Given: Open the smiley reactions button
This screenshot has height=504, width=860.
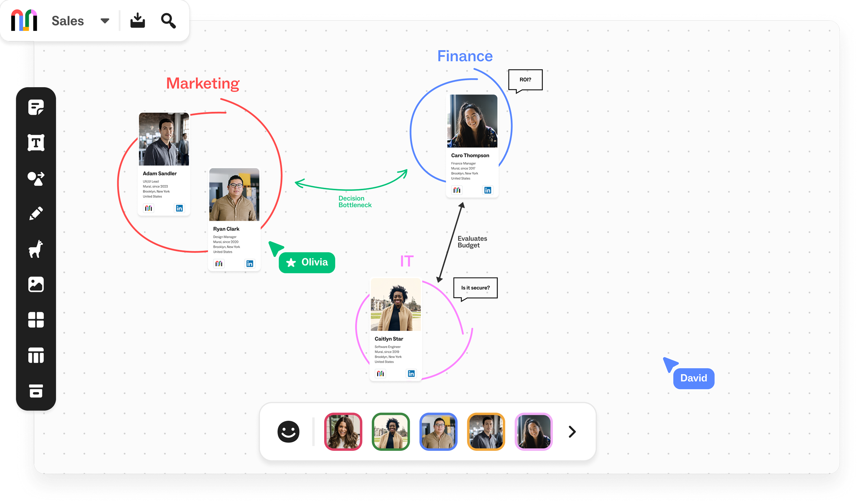Looking at the screenshot, I should [x=288, y=432].
